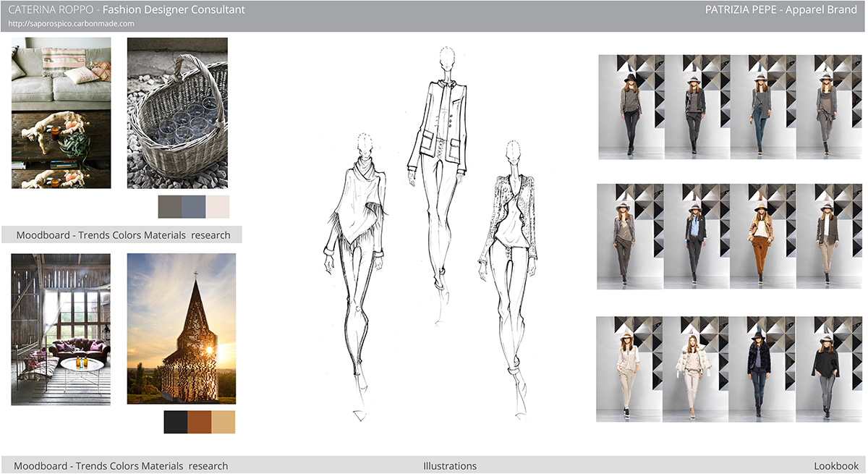Image resolution: width=868 pixels, height=474 pixels.
Task: Click the "CATERINA ROPPO - Fashion Designer Consultant" heading
Action: 127,10
